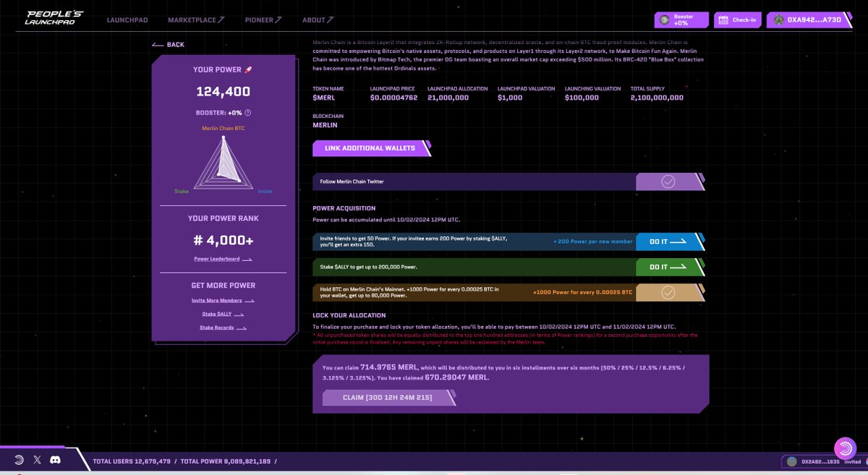
Task: Click the booster coin icon in header
Action: [665, 20]
